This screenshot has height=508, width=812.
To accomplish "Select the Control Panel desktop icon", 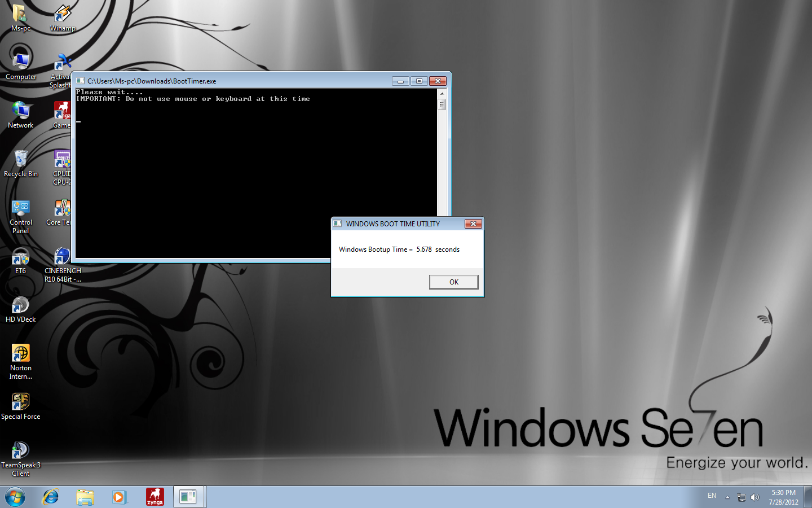I will click(x=21, y=216).
